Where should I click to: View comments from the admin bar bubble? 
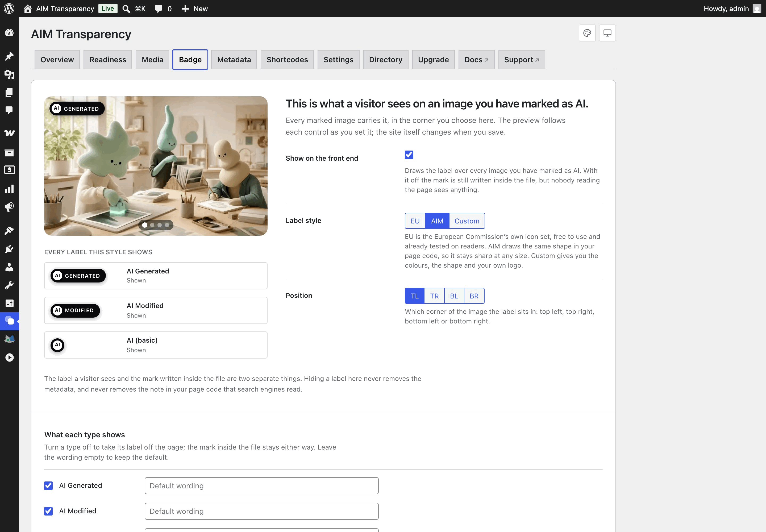(x=159, y=9)
